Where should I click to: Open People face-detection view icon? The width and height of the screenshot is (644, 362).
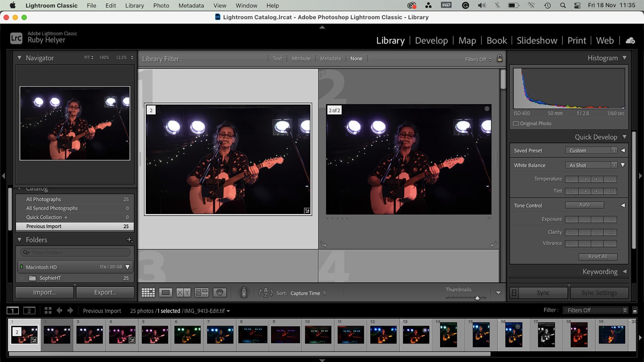[x=220, y=293]
